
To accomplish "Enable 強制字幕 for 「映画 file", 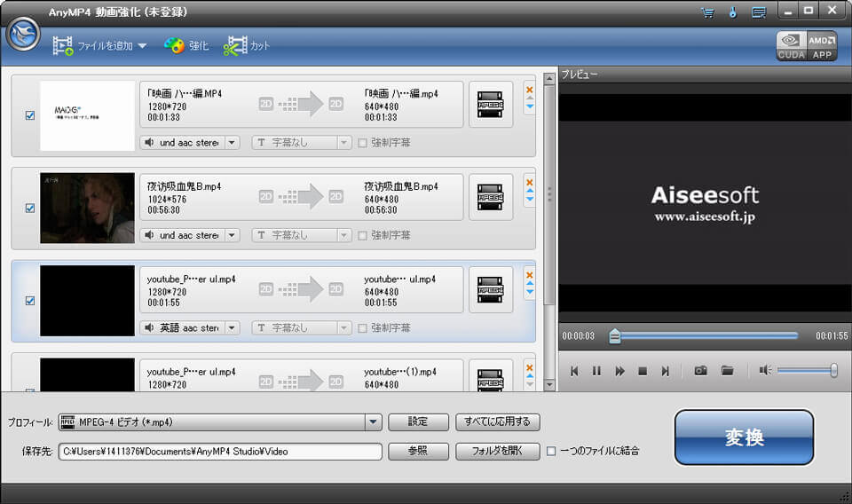I will click(362, 143).
